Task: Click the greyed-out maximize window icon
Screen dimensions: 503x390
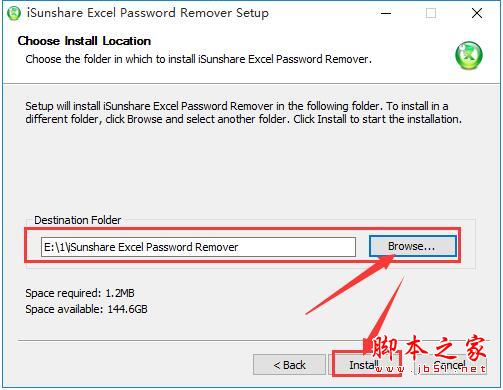Action: (x=431, y=13)
